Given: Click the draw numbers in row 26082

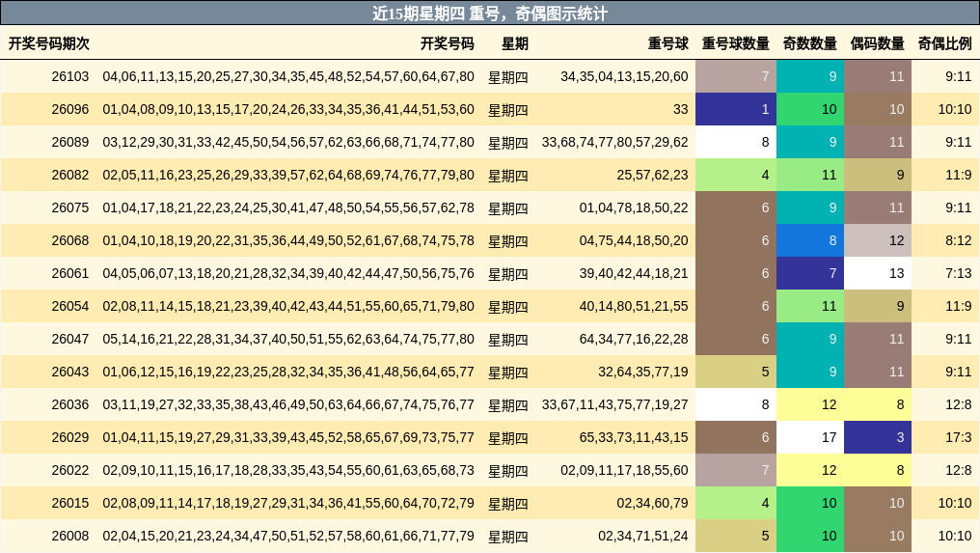Looking at the screenshot, I should tap(288, 175).
